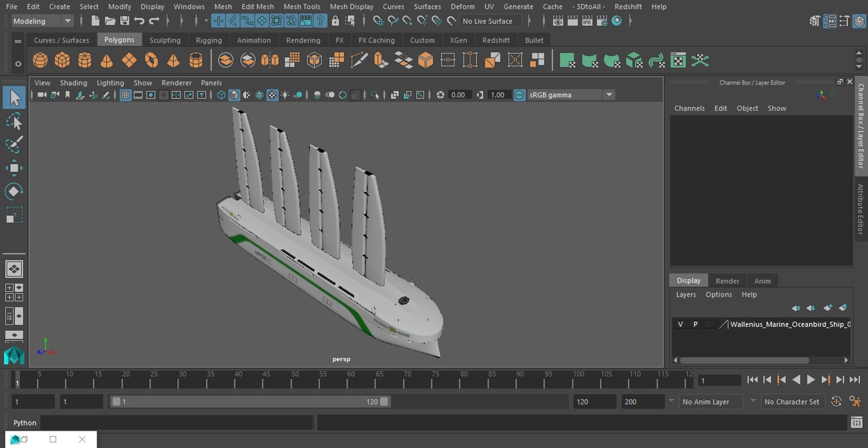Switch to the Sculpting shelf tab
868x448 pixels.
[165, 40]
